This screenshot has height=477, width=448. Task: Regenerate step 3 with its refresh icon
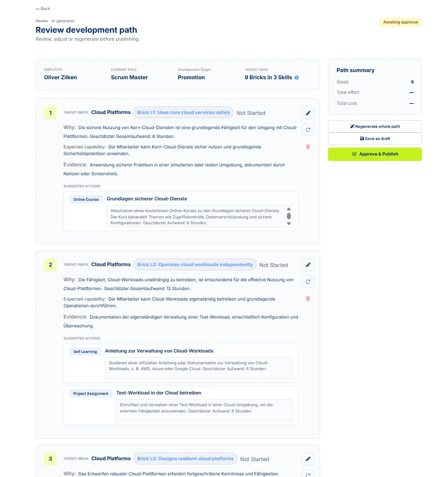point(308,474)
